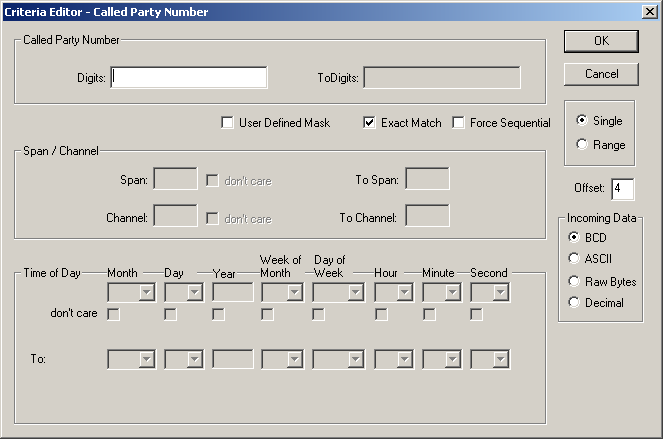Image resolution: width=663 pixels, height=439 pixels.
Task: Tick the don't care checkbox under Month
Action: (114, 315)
